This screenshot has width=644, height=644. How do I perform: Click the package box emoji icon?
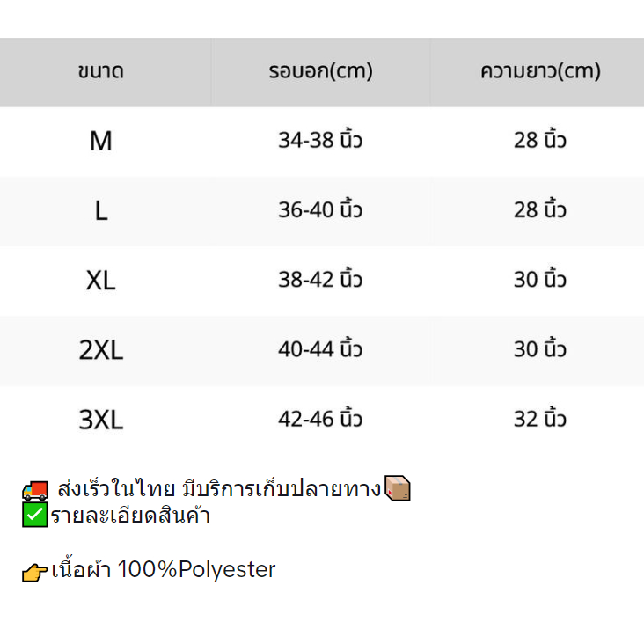pyautogui.click(x=398, y=488)
